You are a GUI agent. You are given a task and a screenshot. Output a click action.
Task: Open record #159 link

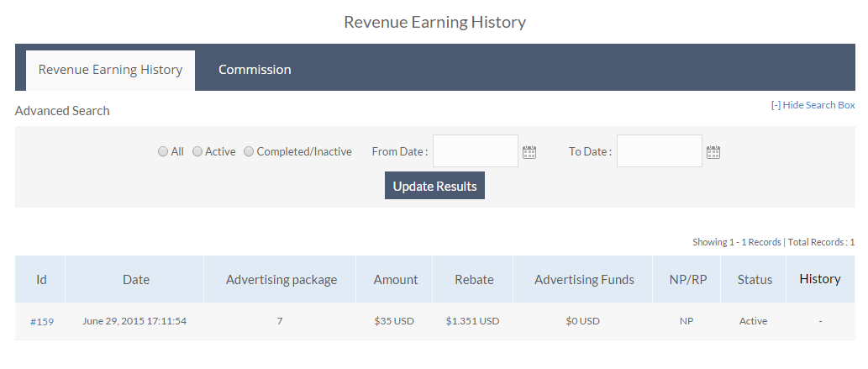click(42, 321)
